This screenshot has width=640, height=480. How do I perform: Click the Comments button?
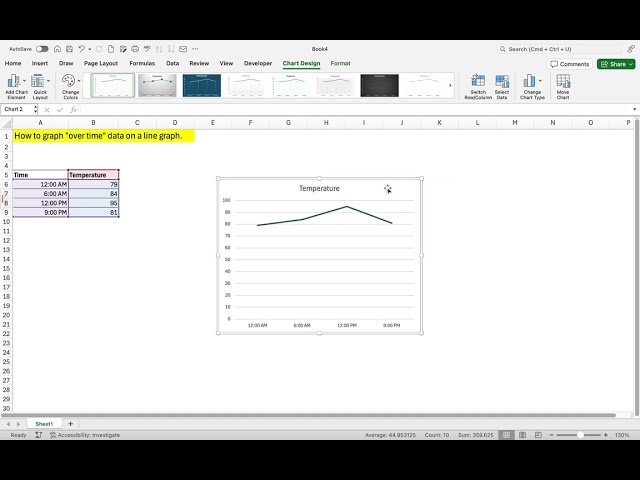tap(569, 64)
